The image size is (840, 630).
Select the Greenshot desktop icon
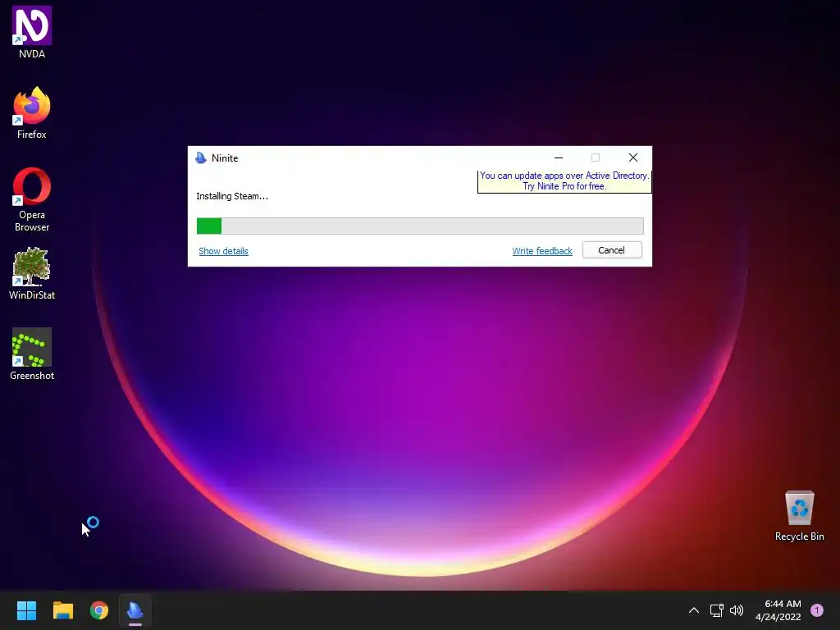[32, 354]
